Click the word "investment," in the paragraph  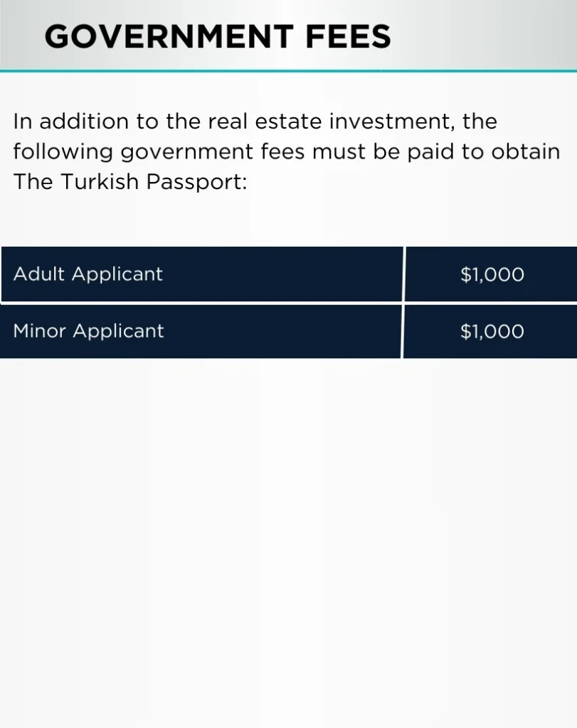click(391, 122)
